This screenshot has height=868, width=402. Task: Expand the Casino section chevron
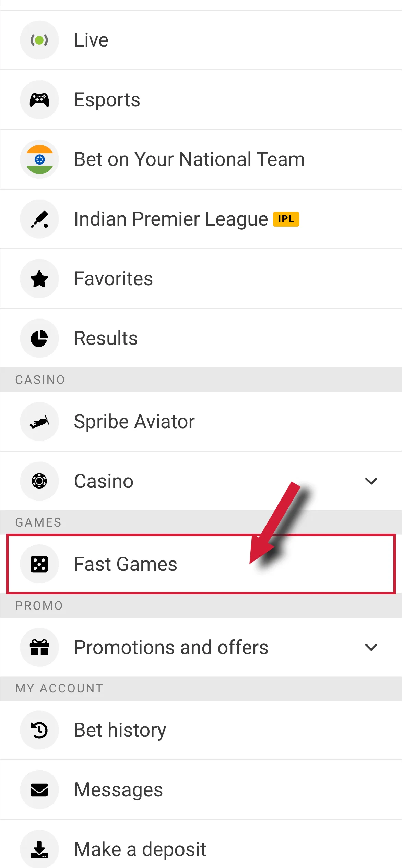(371, 481)
